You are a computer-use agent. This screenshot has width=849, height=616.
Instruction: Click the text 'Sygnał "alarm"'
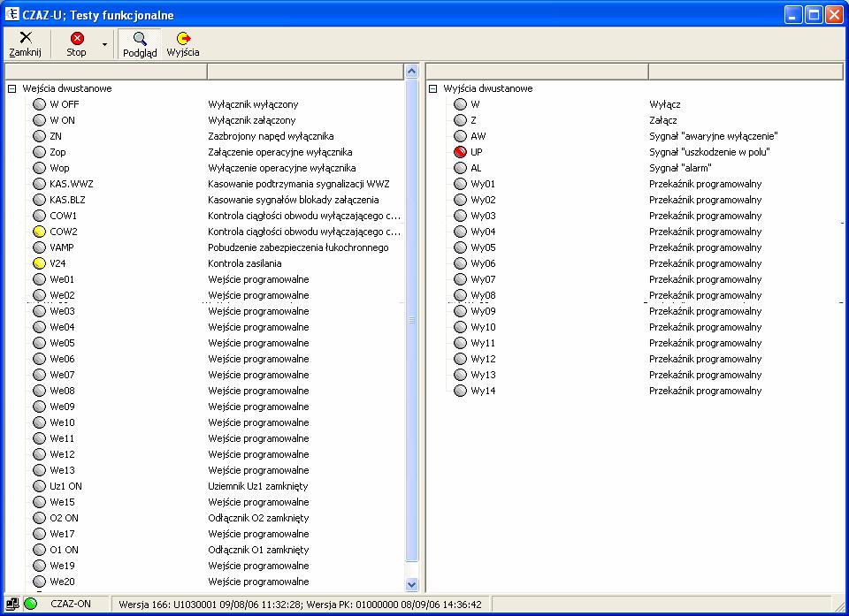point(680,168)
